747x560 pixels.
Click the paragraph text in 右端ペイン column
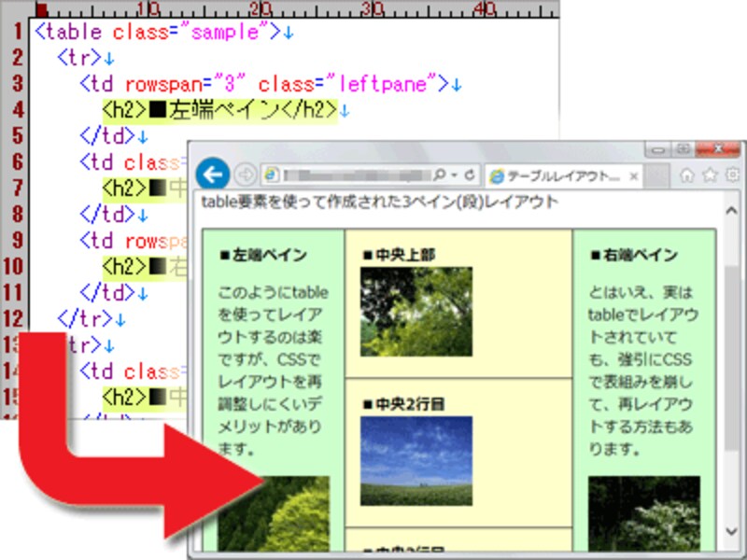(x=643, y=371)
